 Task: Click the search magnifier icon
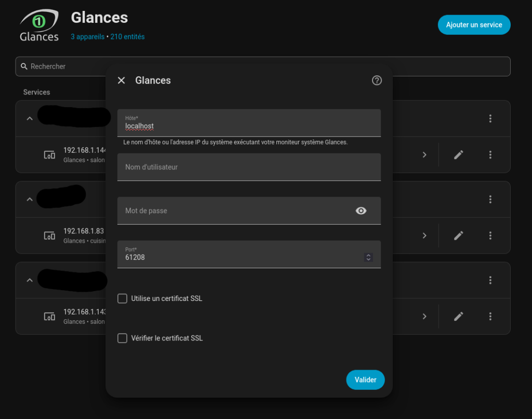click(x=24, y=66)
